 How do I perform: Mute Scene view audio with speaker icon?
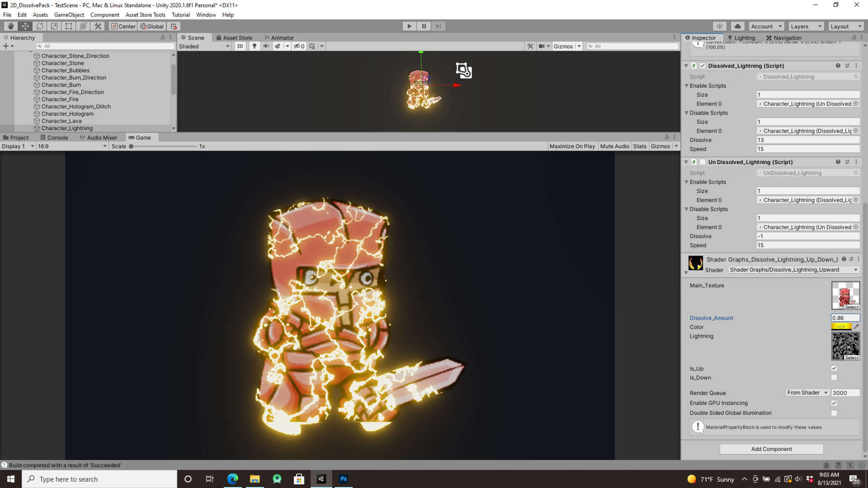tap(266, 46)
